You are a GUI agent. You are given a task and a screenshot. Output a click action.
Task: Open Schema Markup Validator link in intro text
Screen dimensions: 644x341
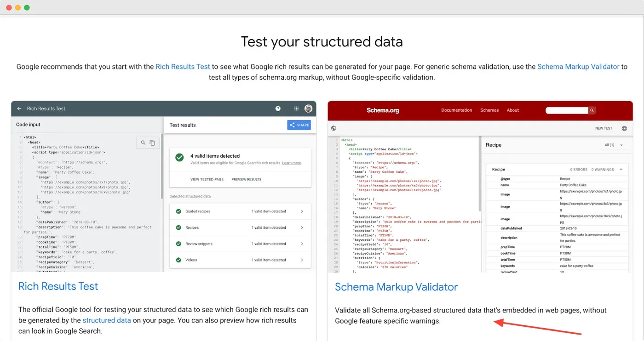click(578, 67)
